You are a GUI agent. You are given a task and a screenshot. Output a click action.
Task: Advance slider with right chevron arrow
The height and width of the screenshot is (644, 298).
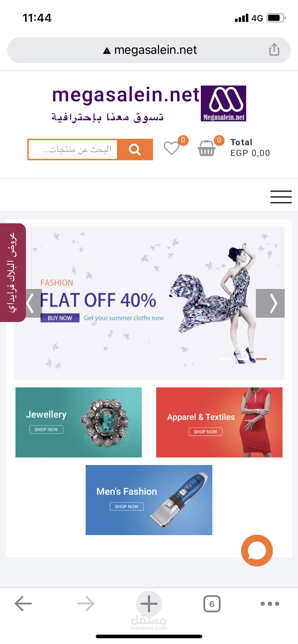(270, 303)
